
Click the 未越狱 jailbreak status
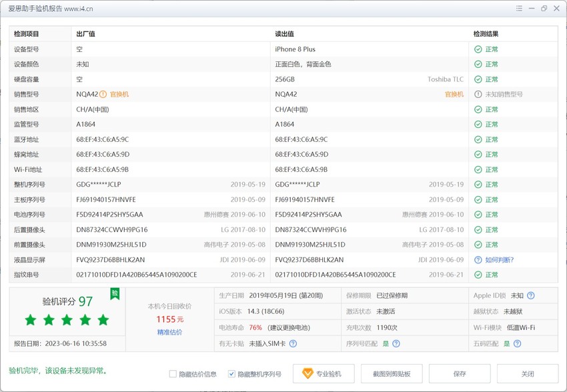[x=513, y=311]
